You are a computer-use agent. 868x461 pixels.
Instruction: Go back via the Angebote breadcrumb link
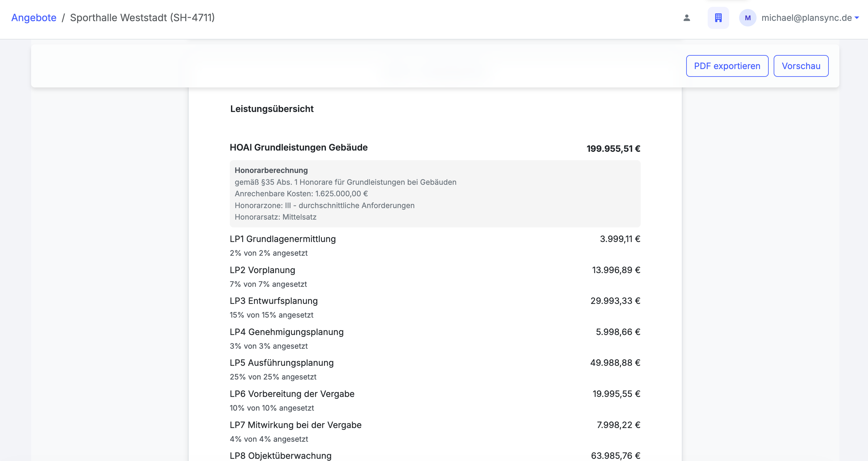click(x=34, y=17)
